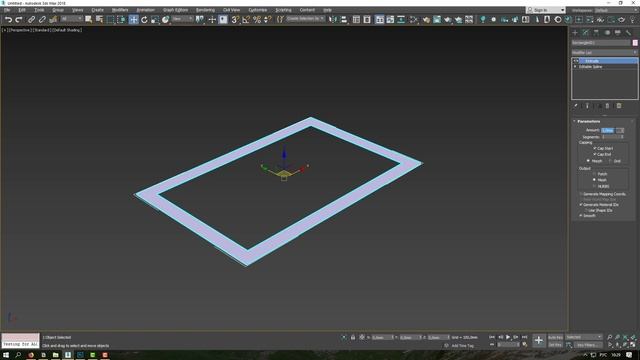
Task: Open Select by Name dialog icon
Action: tap(99, 20)
